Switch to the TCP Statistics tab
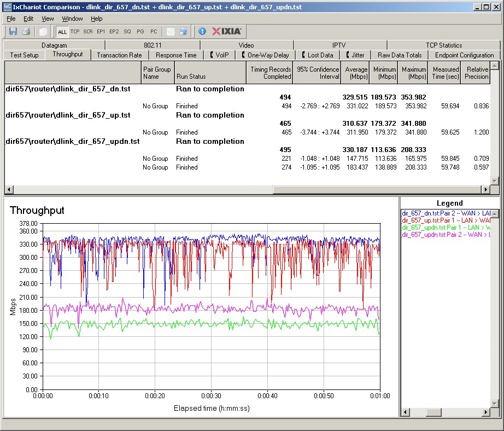This screenshot has width=504, height=431. (444, 45)
